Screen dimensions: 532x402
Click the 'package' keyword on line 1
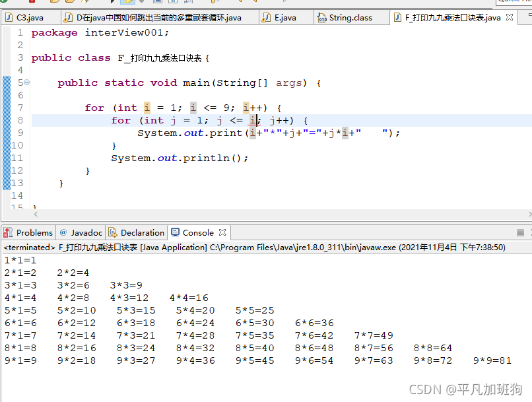click(x=54, y=33)
